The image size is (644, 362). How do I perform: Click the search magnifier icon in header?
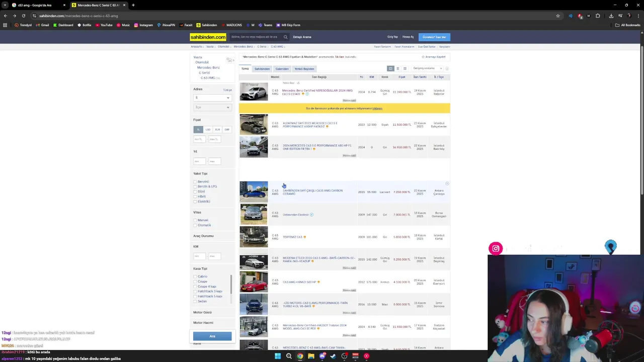(x=285, y=37)
